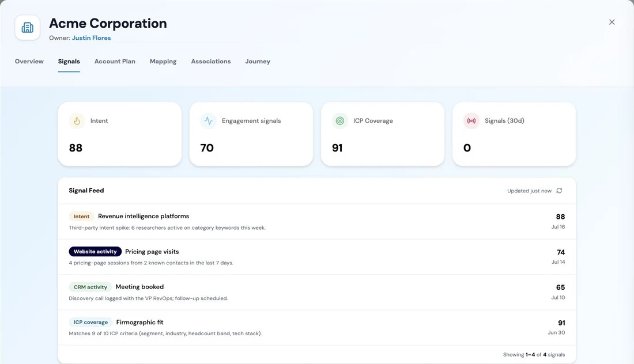Image resolution: width=634 pixels, height=364 pixels.
Task: Click the Jul 10 signal date
Action: (x=558, y=297)
